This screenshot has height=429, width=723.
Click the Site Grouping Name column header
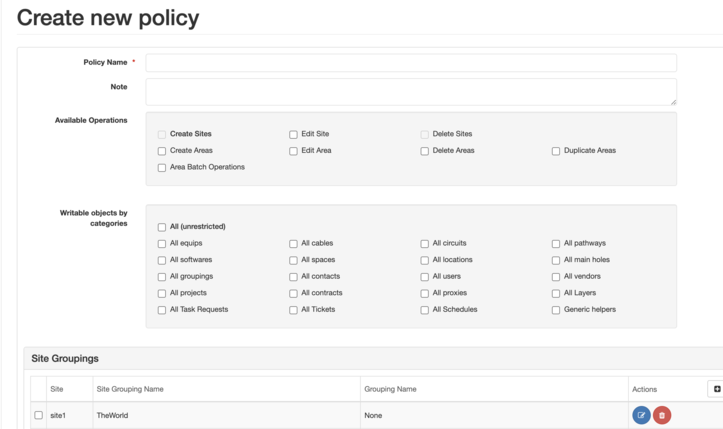pos(130,389)
